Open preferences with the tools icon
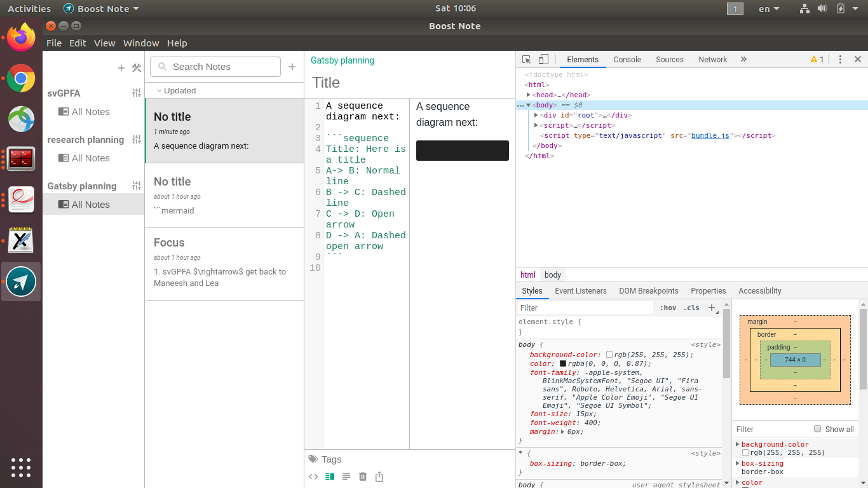 137,68
